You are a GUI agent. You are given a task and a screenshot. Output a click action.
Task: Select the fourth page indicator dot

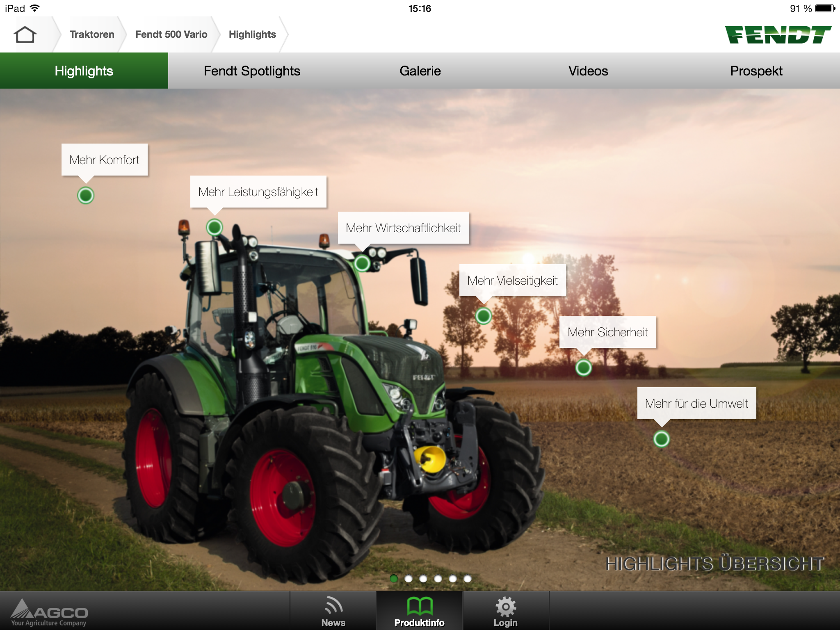(438, 578)
